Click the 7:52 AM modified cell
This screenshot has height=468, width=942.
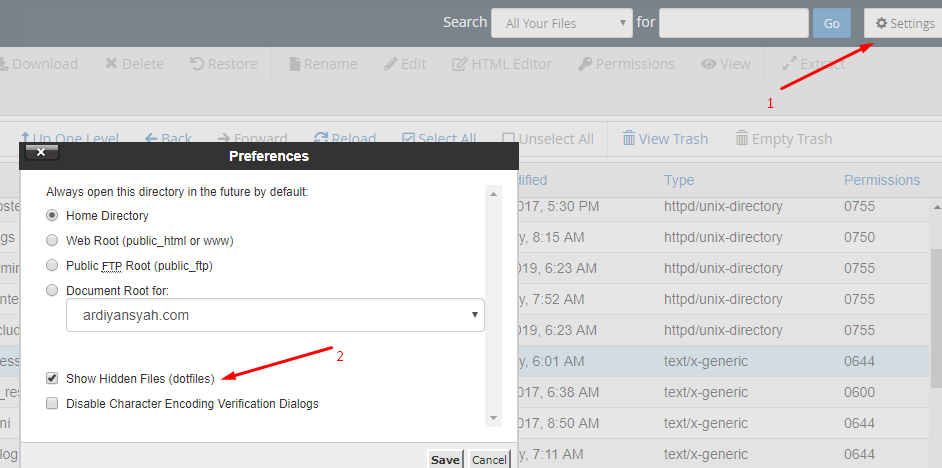coord(550,299)
